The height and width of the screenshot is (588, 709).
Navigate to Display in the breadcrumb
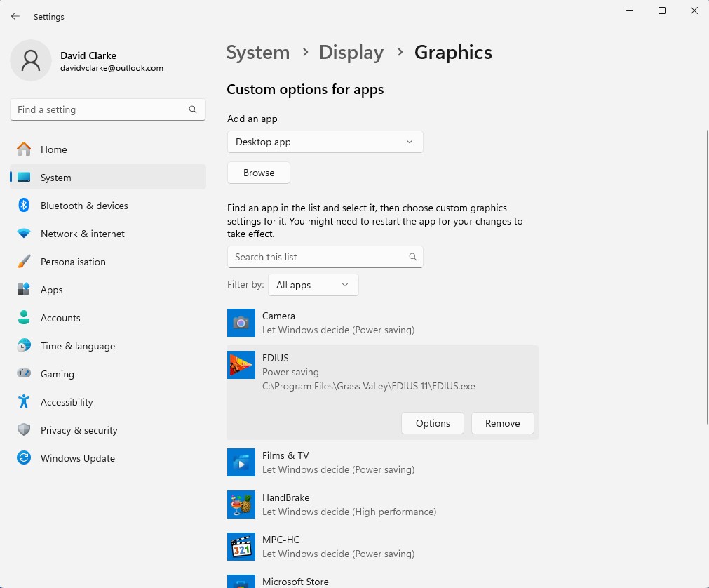(x=351, y=53)
